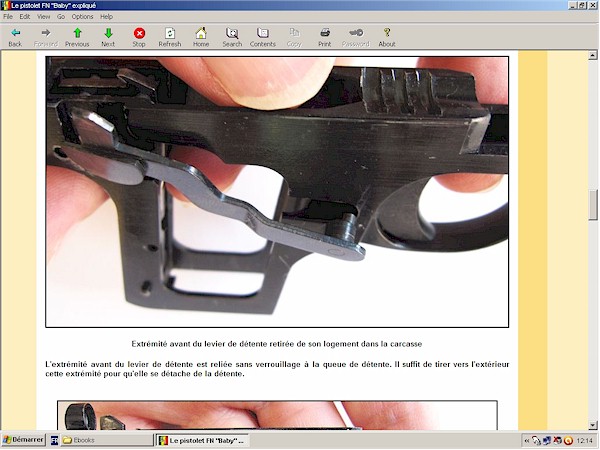Screen dimensions: 600x450
Task: Click the 12:14 system clock
Action: tap(584, 441)
